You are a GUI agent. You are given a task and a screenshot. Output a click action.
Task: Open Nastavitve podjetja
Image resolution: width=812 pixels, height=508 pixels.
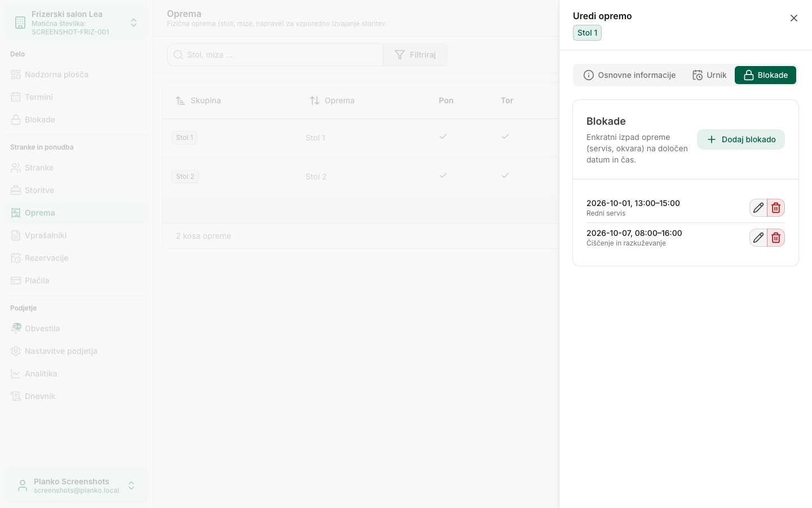tap(77, 351)
